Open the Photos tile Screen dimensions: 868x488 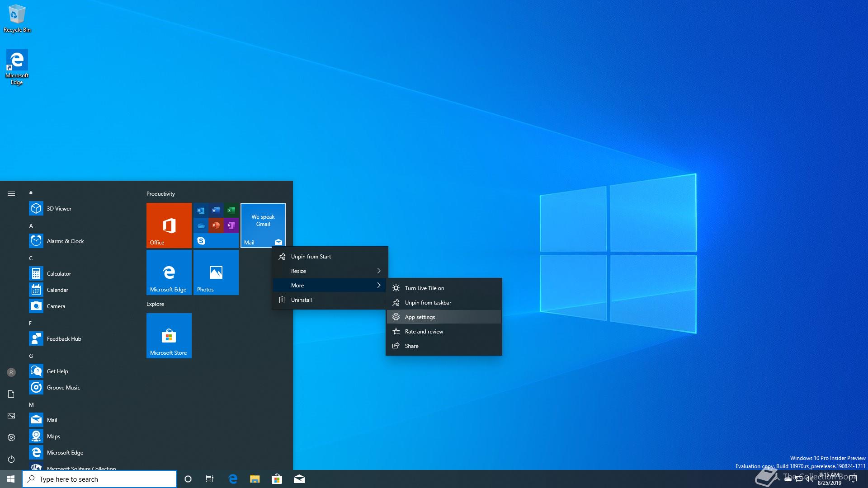[216, 272]
